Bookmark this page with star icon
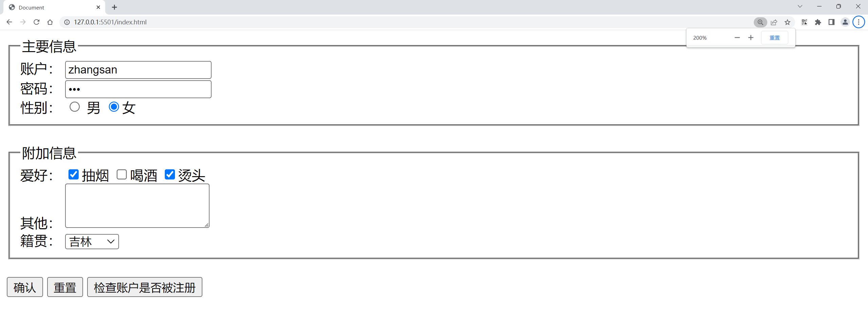Image resolution: width=868 pixels, height=320 pixels. click(x=787, y=22)
